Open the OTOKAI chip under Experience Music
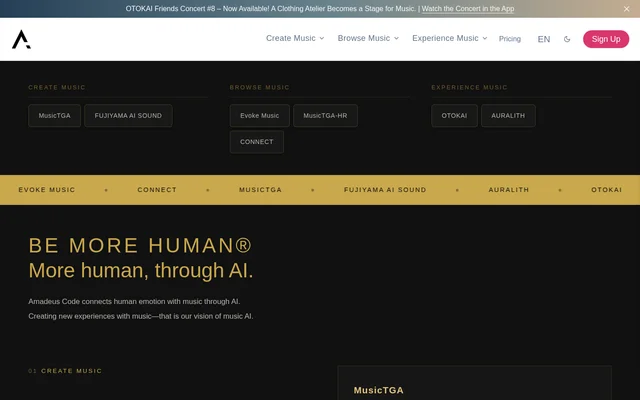The height and width of the screenshot is (400, 640). 454,116
